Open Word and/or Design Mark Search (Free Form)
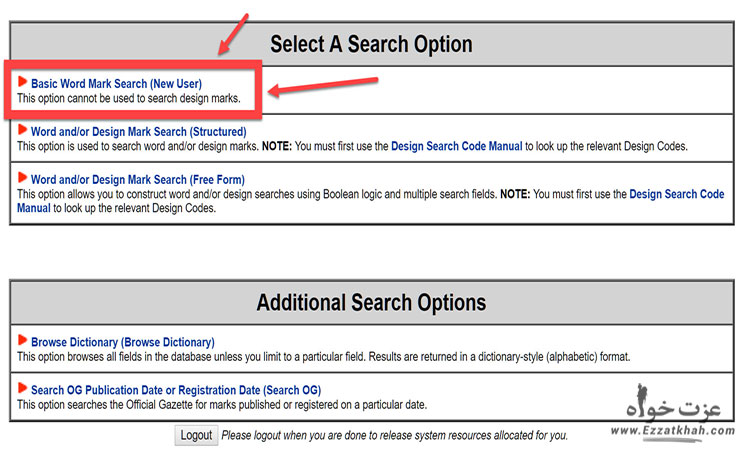The height and width of the screenshot is (450, 750). point(137,180)
